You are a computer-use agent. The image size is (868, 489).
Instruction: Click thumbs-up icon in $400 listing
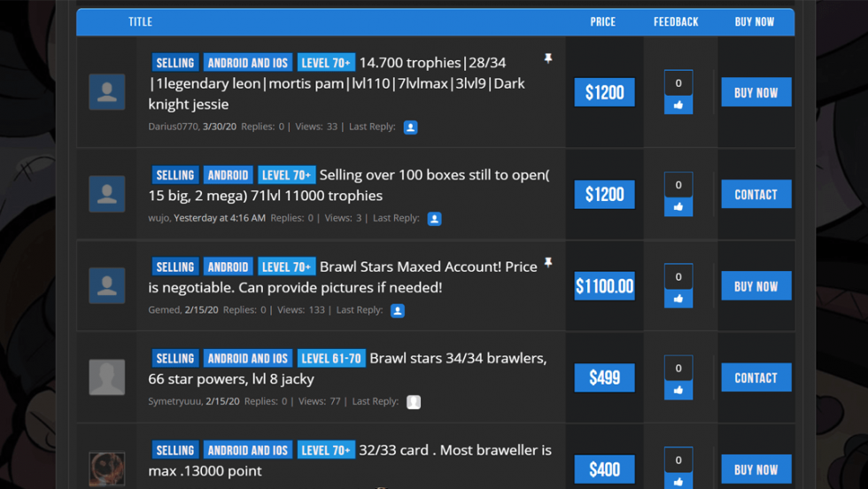click(678, 482)
